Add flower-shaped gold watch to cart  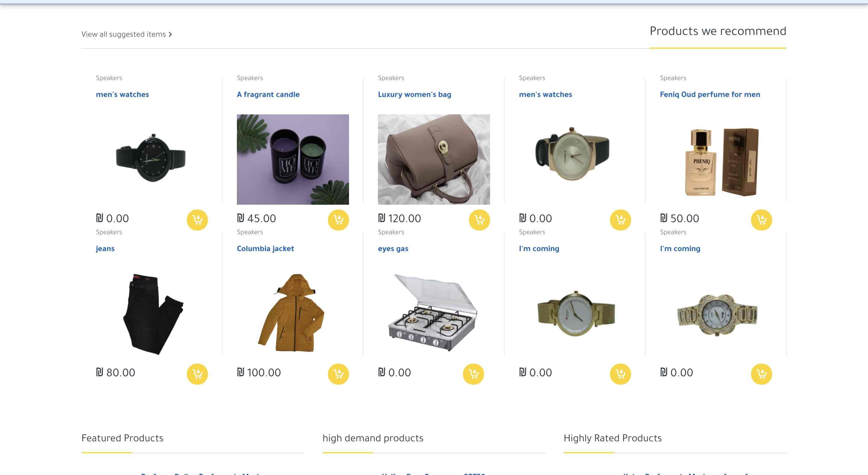761,374
